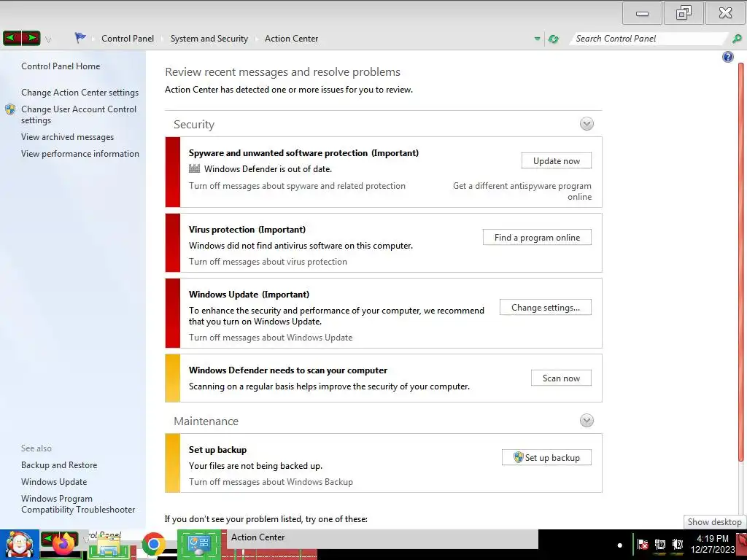747x560 pixels.
Task: Collapse the Security section chevron
Action: click(587, 124)
